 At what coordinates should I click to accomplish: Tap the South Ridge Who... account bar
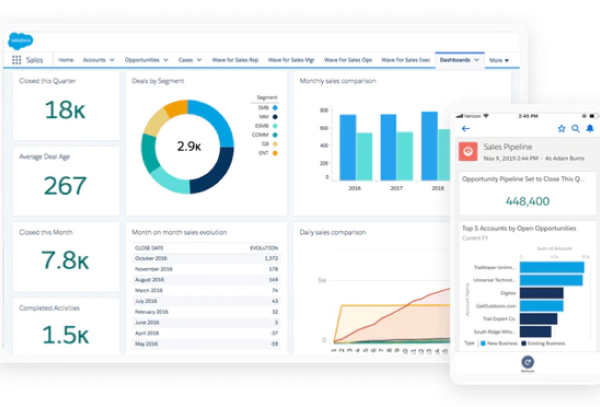click(535, 332)
